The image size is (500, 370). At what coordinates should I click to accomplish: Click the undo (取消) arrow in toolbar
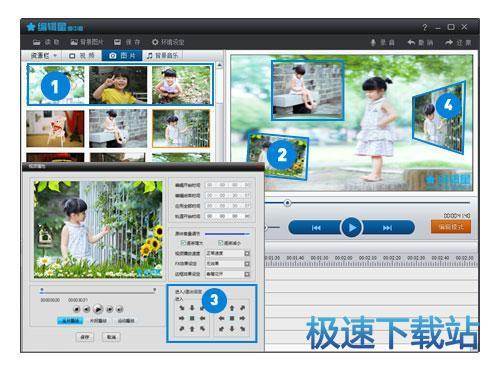(x=411, y=42)
